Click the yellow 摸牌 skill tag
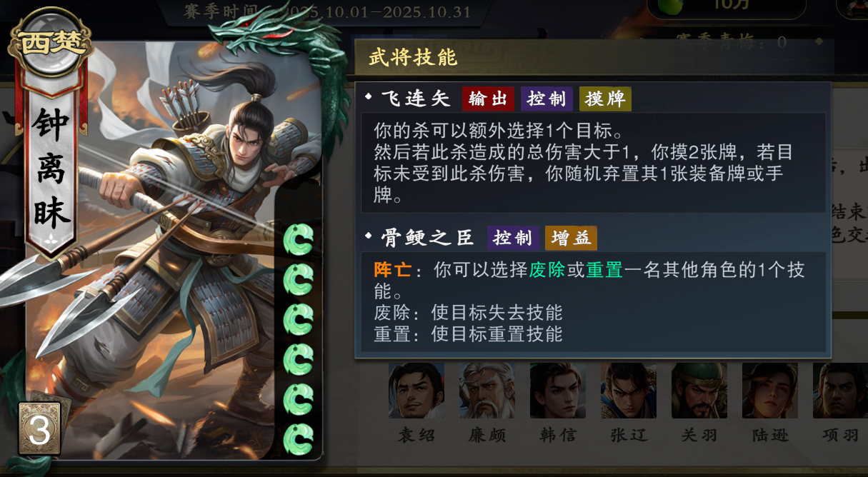Viewport: 868px width, 477px height. pos(606,99)
